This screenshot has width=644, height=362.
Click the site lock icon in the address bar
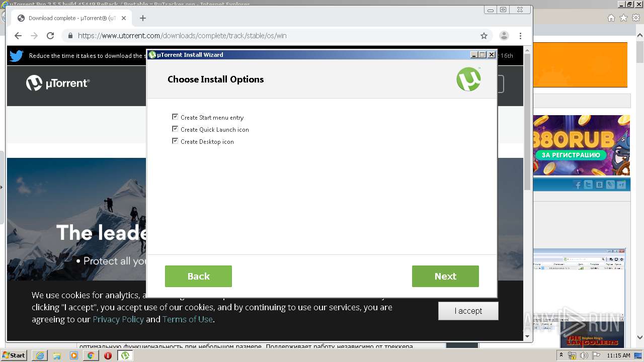click(x=70, y=36)
